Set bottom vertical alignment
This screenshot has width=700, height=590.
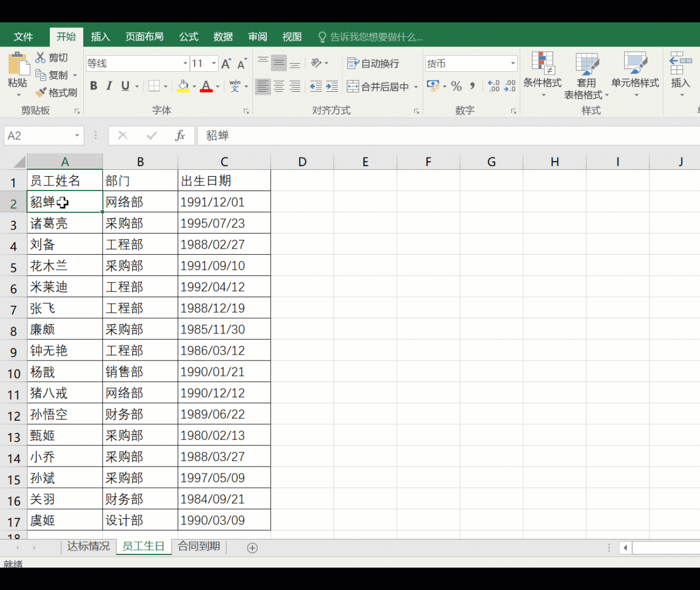[x=295, y=63]
